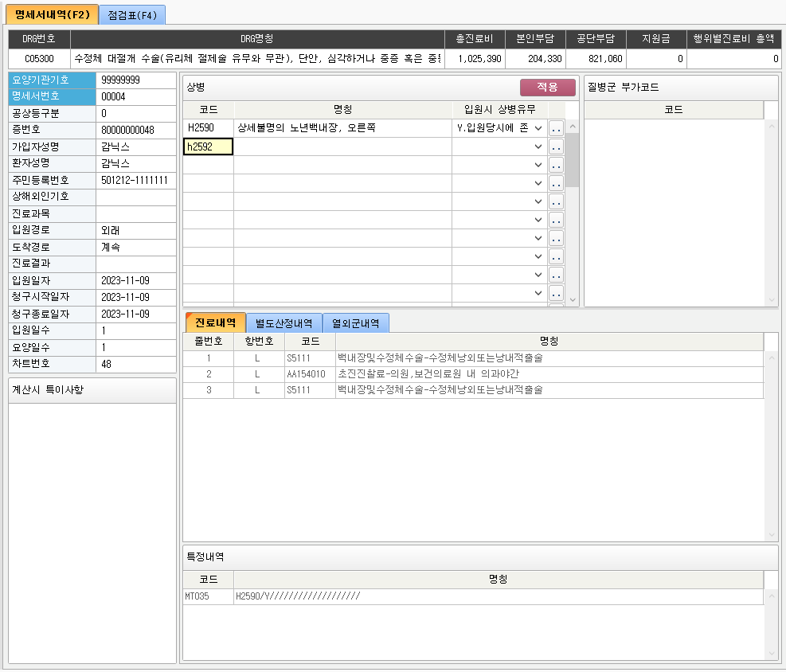
Task: Click the 적용 button
Action: 547,88
